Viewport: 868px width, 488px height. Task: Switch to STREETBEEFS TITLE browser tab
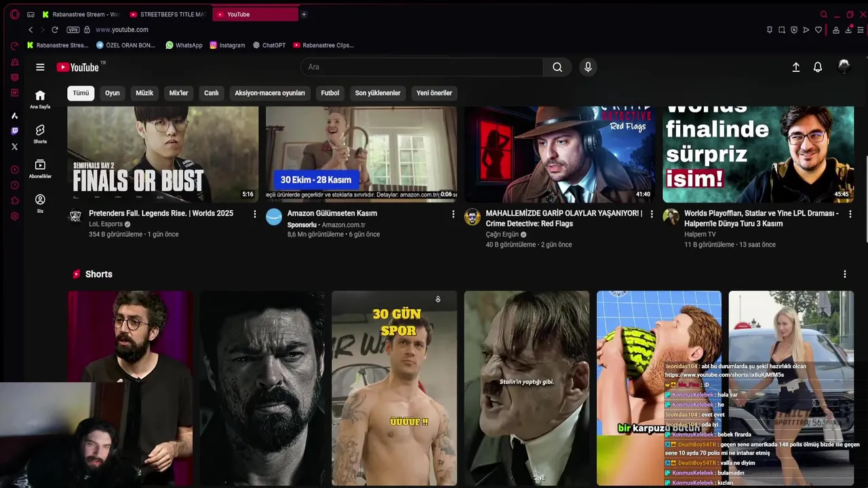tap(167, 14)
